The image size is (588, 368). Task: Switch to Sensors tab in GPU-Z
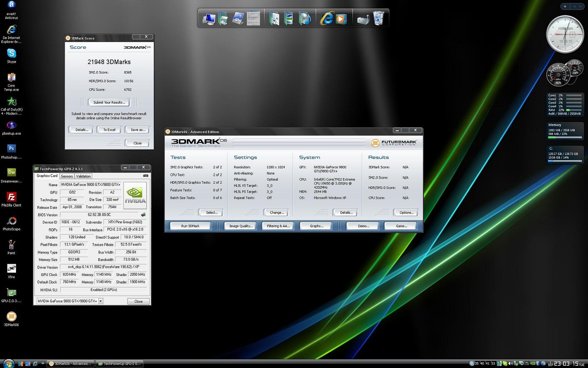point(67,176)
